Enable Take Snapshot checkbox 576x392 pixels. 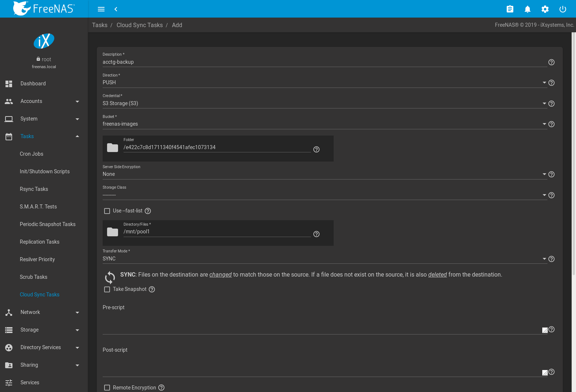click(x=107, y=289)
